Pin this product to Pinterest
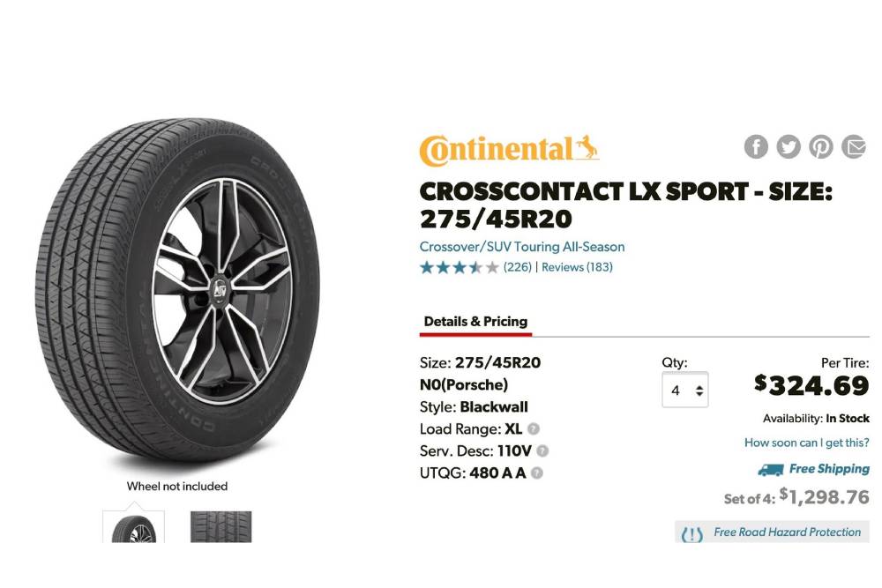The image size is (882, 588). [x=821, y=146]
